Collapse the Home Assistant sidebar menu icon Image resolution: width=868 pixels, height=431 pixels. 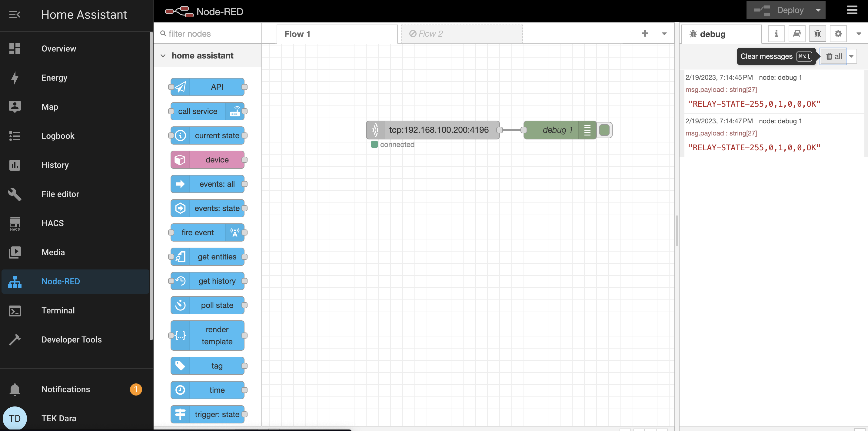pyautogui.click(x=15, y=15)
